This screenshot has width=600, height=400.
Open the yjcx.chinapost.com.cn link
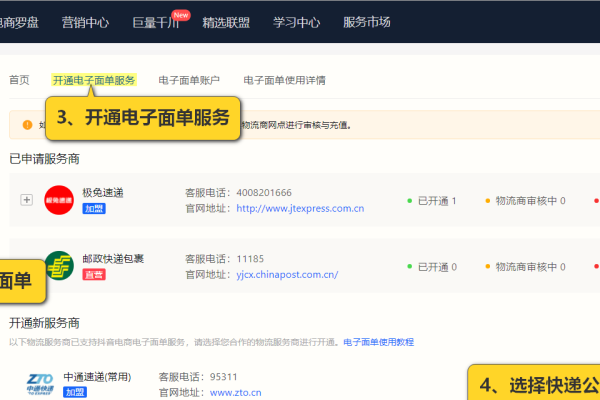(x=287, y=275)
